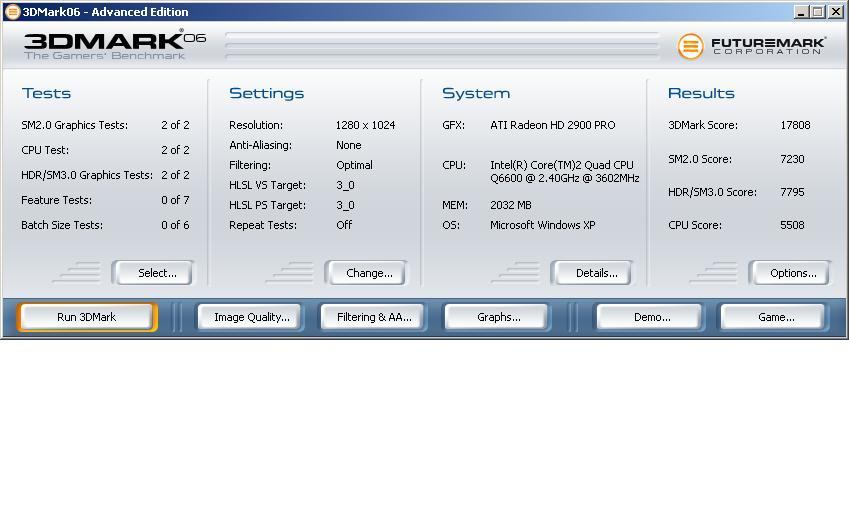Click the HLSL PS Target label
The width and height of the screenshot is (849, 525).
tap(267, 205)
